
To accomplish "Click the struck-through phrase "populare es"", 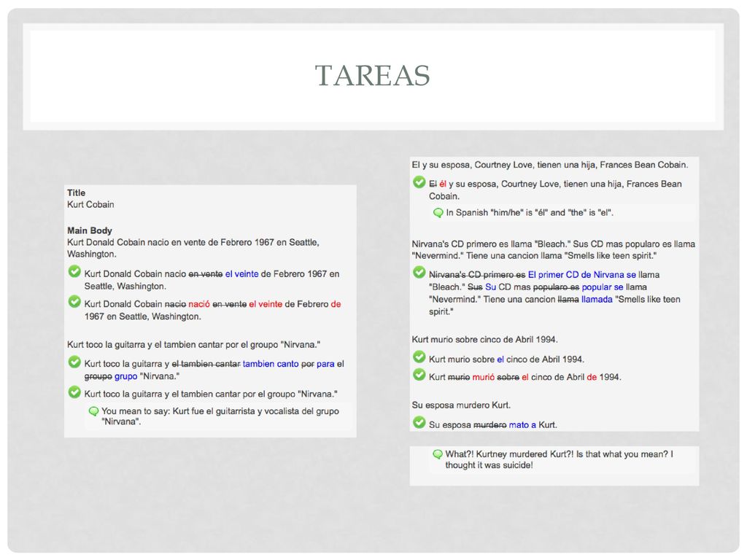I will point(557,287).
